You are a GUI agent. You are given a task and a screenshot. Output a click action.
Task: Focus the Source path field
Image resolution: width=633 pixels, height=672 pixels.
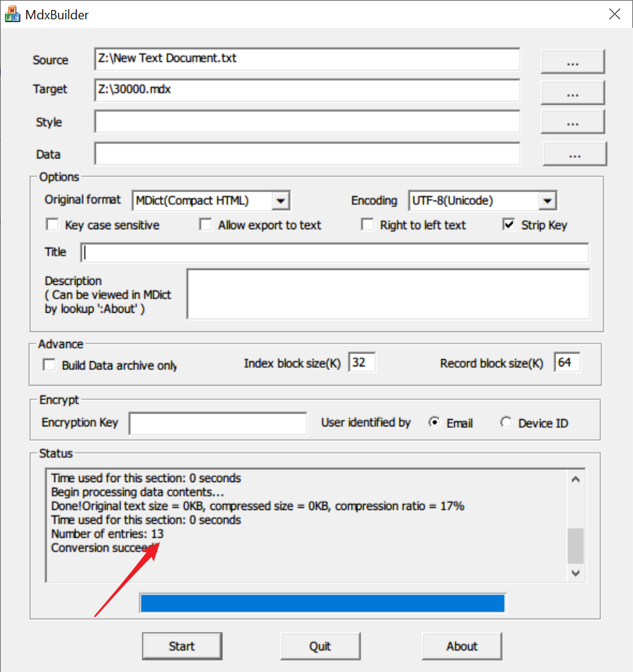click(307, 59)
